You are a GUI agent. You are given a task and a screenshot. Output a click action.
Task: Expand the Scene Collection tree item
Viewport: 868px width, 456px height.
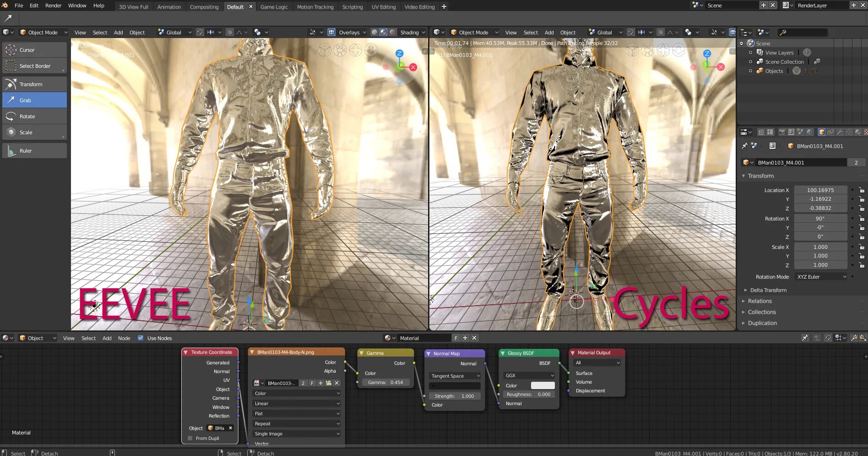point(750,61)
